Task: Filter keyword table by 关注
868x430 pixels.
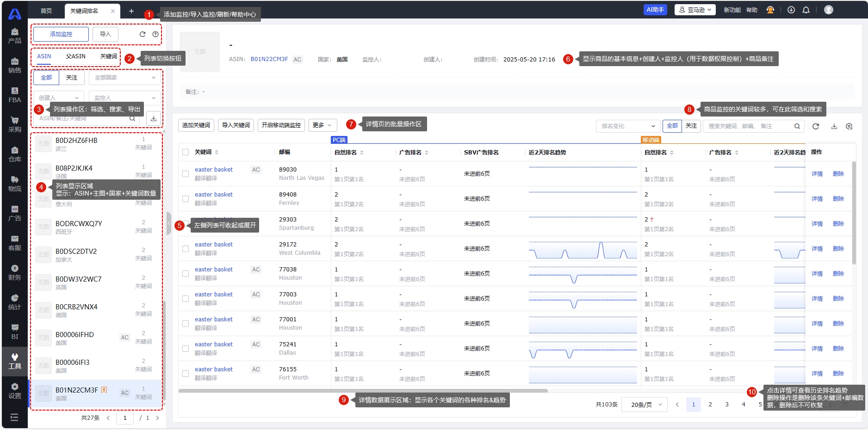Action: [691, 126]
